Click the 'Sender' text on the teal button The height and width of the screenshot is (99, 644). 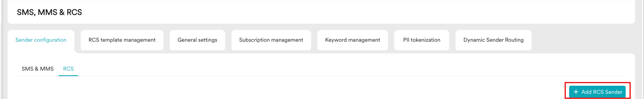click(x=614, y=92)
